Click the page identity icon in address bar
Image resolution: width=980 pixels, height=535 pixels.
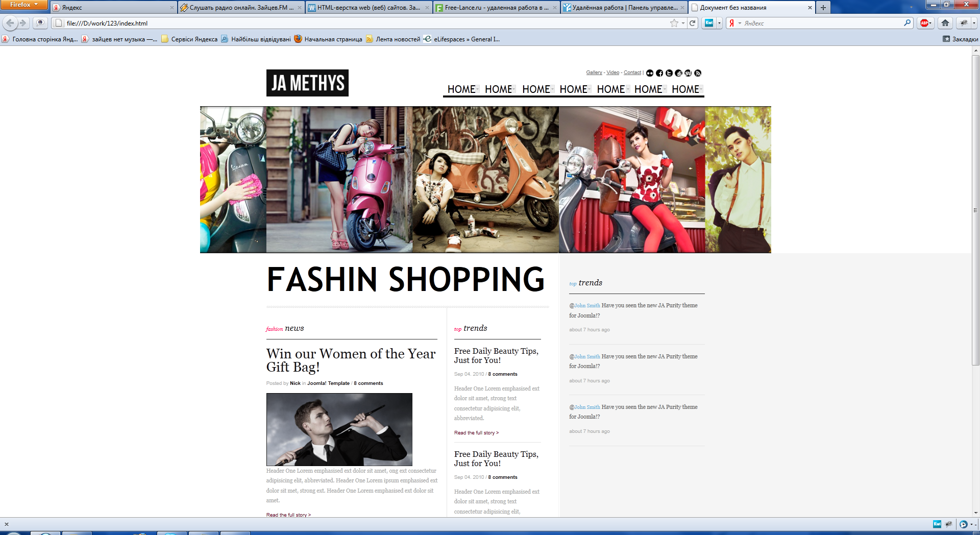[59, 23]
